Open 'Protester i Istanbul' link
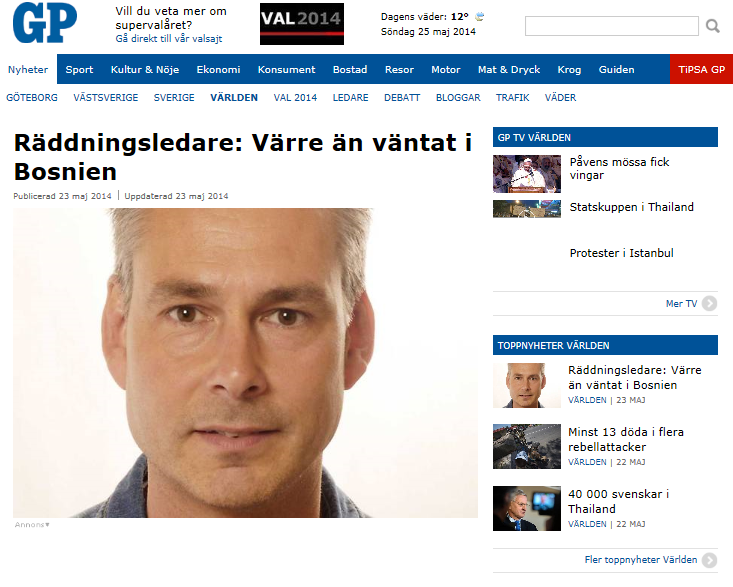This screenshot has height=587, width=733. (x=621, y=253)
